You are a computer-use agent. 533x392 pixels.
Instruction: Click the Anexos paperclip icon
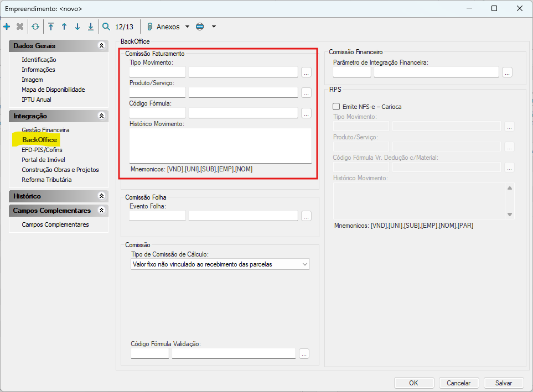pyautogui.click(x=149, y=27)
